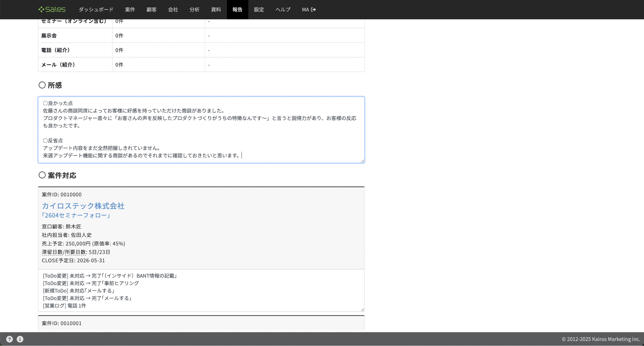The image size is (644, 346).
Task: Open the ダッシュボード menu
Action: point(96,10)
